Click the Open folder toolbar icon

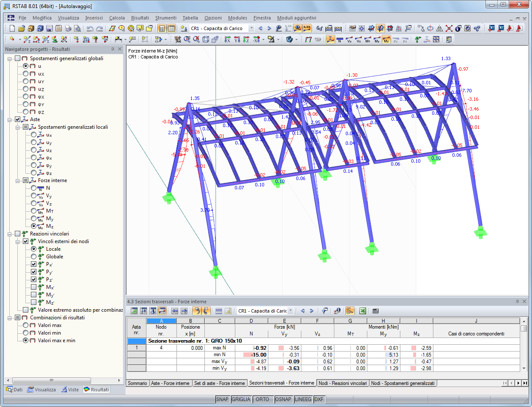[21, 28]
